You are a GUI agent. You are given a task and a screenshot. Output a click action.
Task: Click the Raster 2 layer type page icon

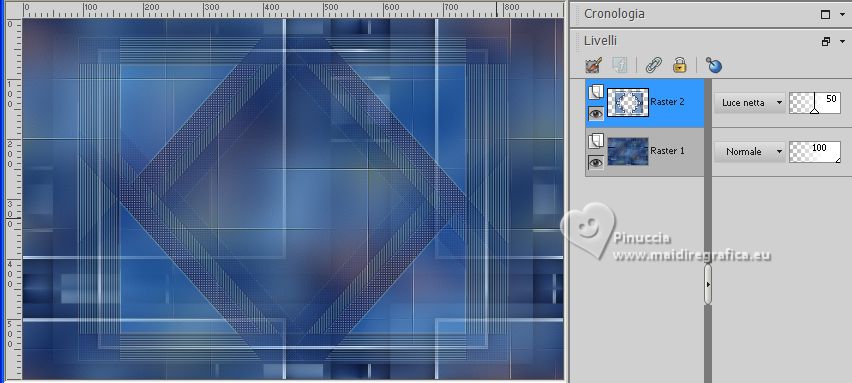tap(596, 92)
